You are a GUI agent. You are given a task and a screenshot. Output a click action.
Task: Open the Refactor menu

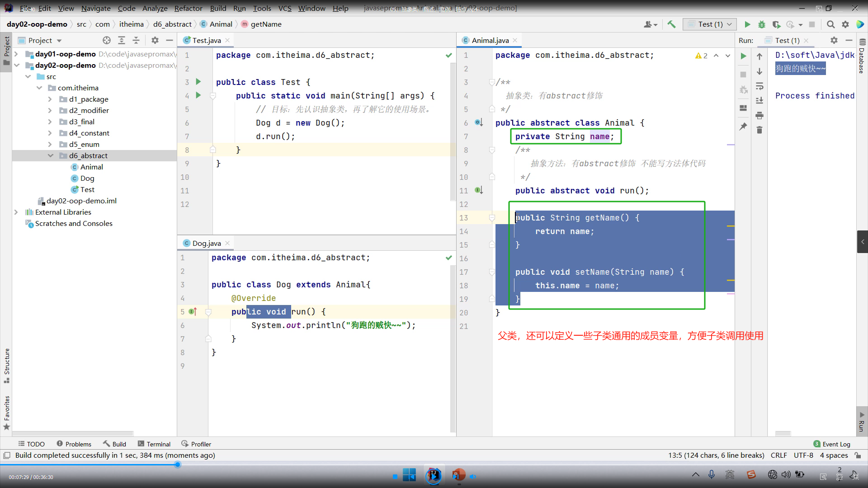[188, 8]
